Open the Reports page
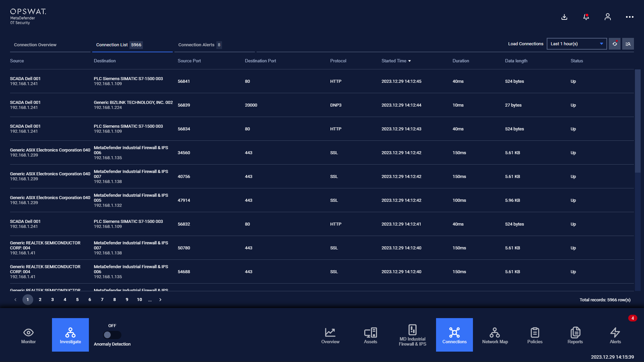The width and height of the screenshot is (644, 362). (575, 335)
